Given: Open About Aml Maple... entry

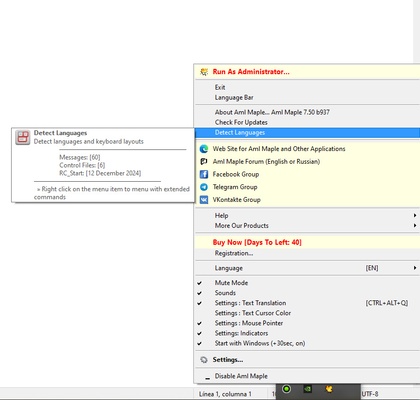Looking at the screenshot, I should (x=307, y=112).
